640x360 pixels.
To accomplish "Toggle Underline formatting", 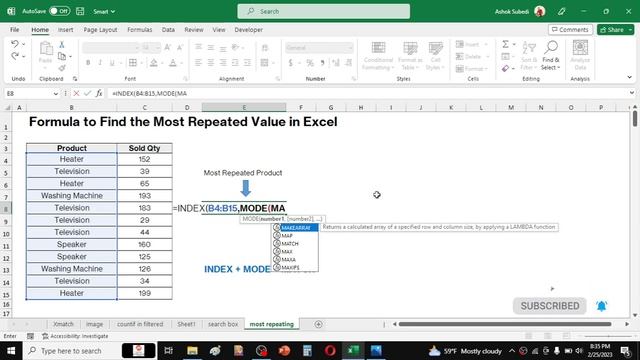I will pos(112,63).
